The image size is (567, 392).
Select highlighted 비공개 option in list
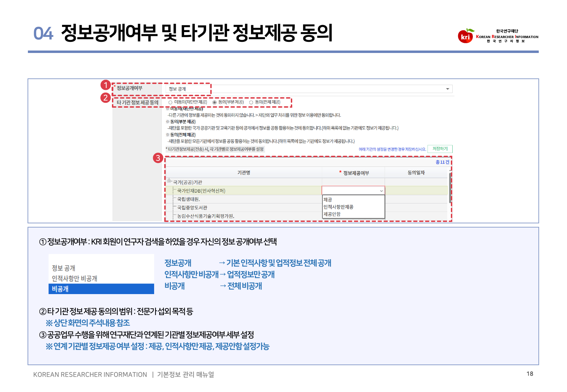point(101,289)
